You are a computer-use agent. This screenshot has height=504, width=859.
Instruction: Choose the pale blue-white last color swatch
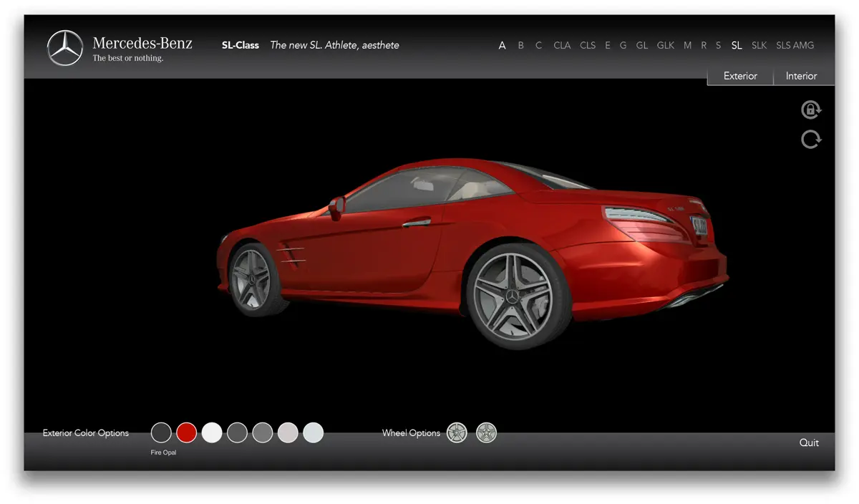click(x=314, y=432)
